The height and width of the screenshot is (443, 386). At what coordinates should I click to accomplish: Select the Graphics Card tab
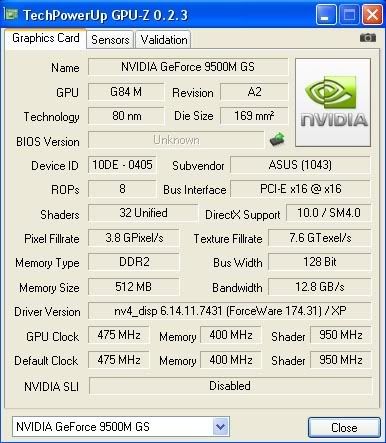tap(46, 38)
